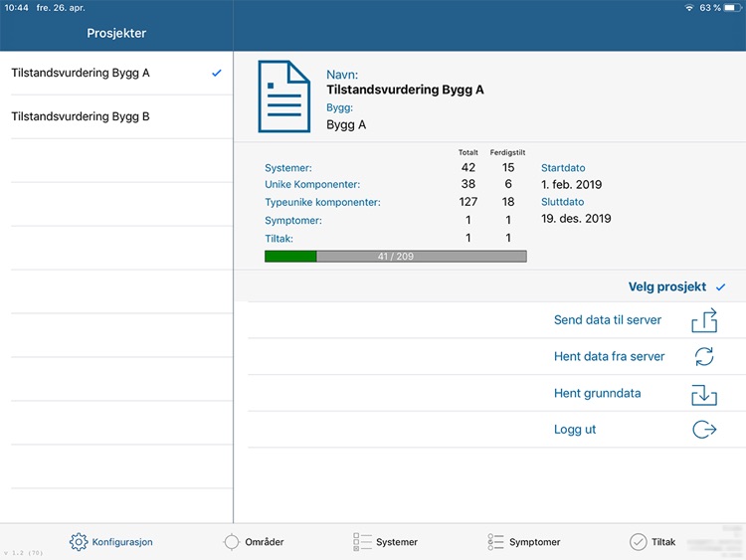Open the large project document icon
Viewport: 746px width, 560px height.
coord(284,96)
